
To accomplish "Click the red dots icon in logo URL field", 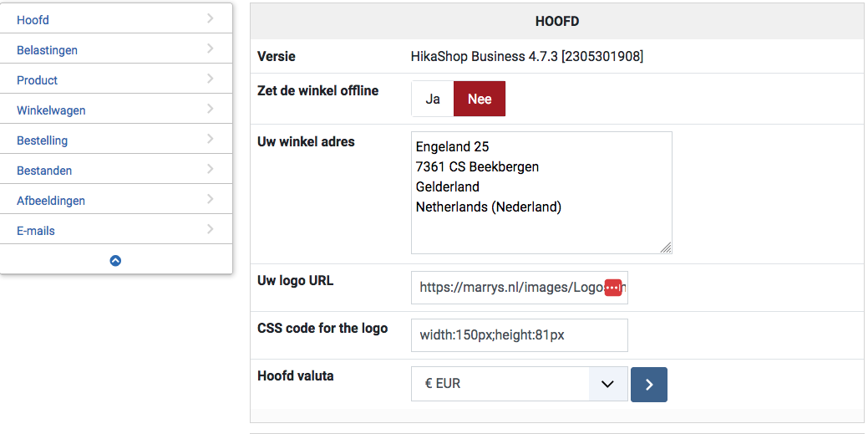I will click(613, 287).
